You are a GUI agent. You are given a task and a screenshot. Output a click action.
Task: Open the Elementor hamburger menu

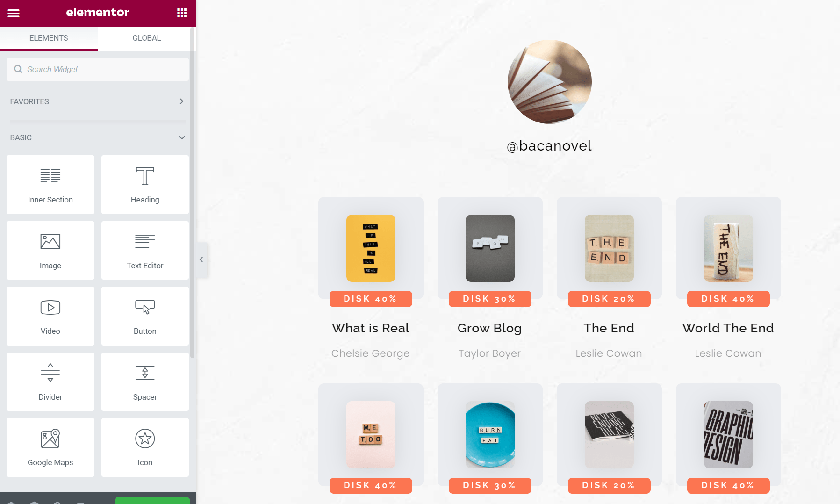(14, 13)
